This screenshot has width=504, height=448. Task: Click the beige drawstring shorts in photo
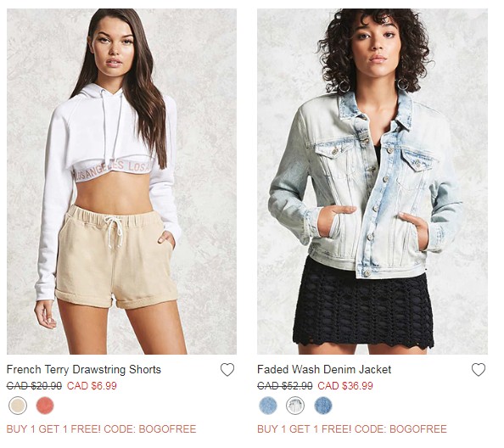pyautogui.click(x=115, y=257)
